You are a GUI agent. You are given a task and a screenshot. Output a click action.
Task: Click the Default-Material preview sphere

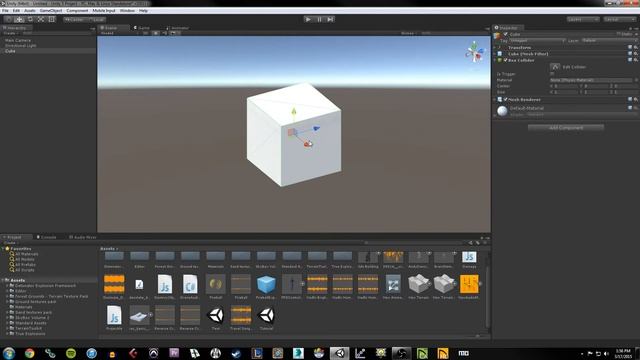(x=502, y=110)
